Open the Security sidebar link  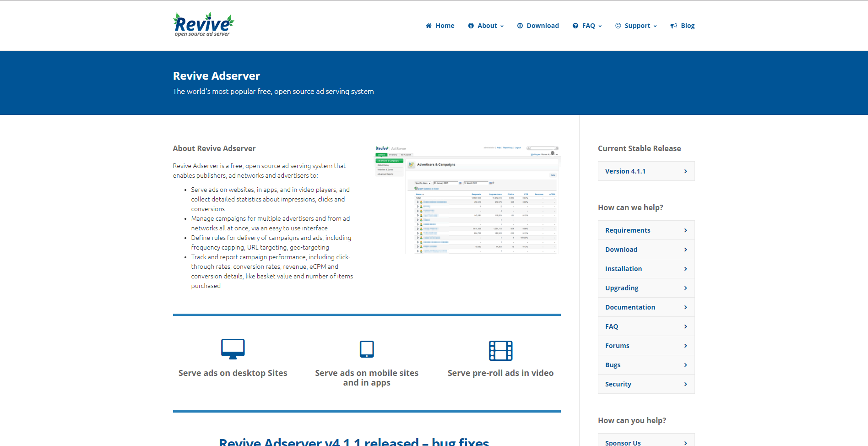(646, 384)
